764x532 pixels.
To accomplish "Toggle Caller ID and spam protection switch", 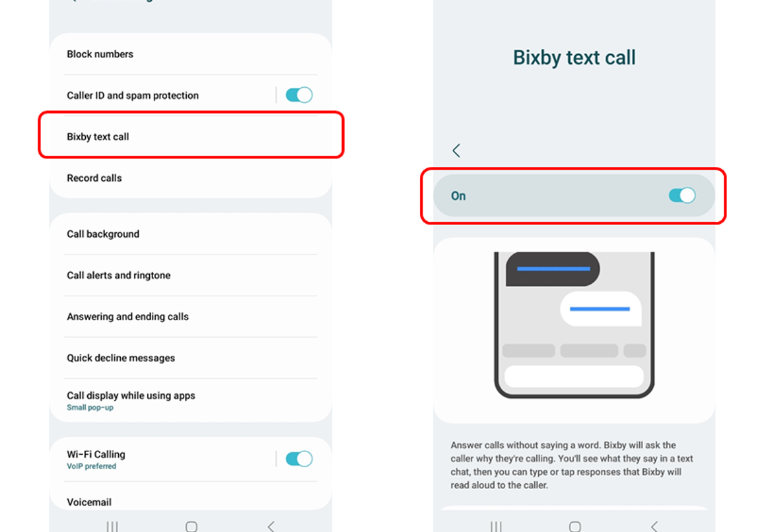I will [298, 95].
